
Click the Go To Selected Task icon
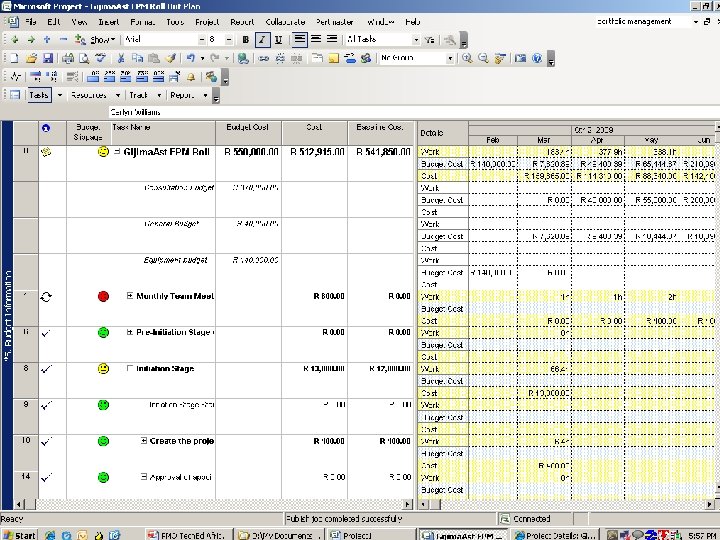click(500, 58)
